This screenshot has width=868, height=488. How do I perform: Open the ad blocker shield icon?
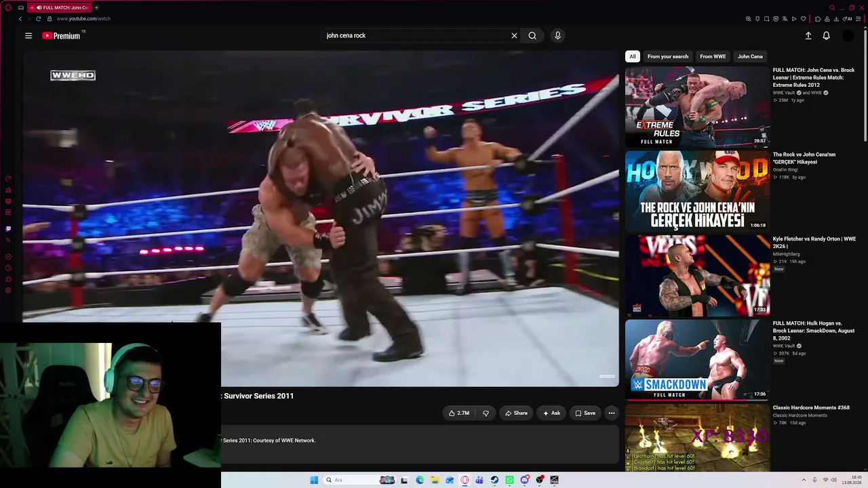click(776, 19)
